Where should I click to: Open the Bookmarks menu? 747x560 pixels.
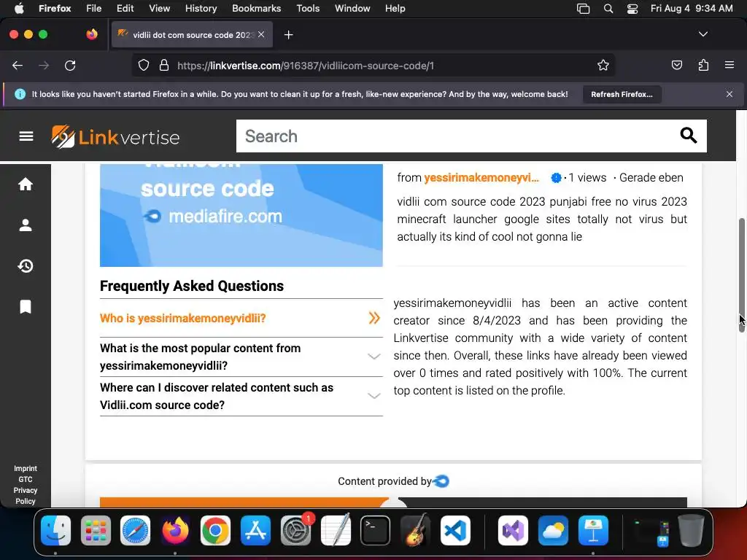[256, 9]
